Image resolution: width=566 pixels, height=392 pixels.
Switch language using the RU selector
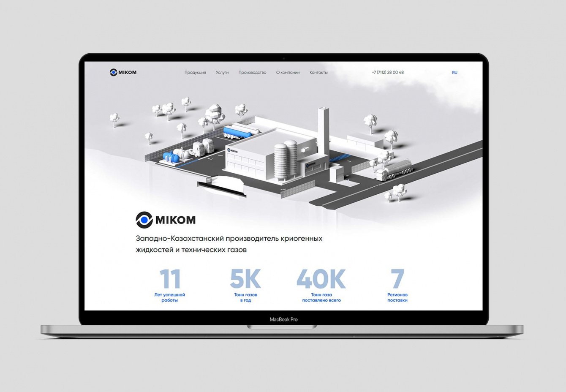click(x=454, y=73)
